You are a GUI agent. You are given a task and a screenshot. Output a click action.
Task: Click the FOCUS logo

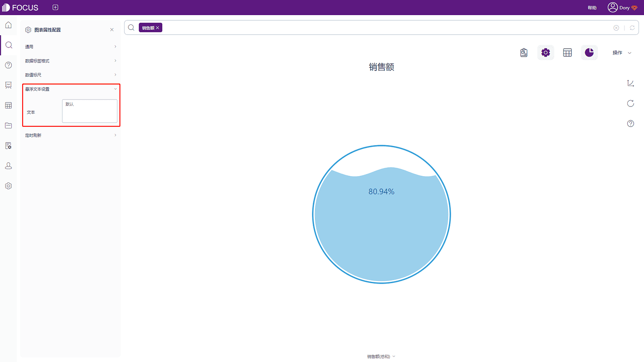(x=20, y=8)
